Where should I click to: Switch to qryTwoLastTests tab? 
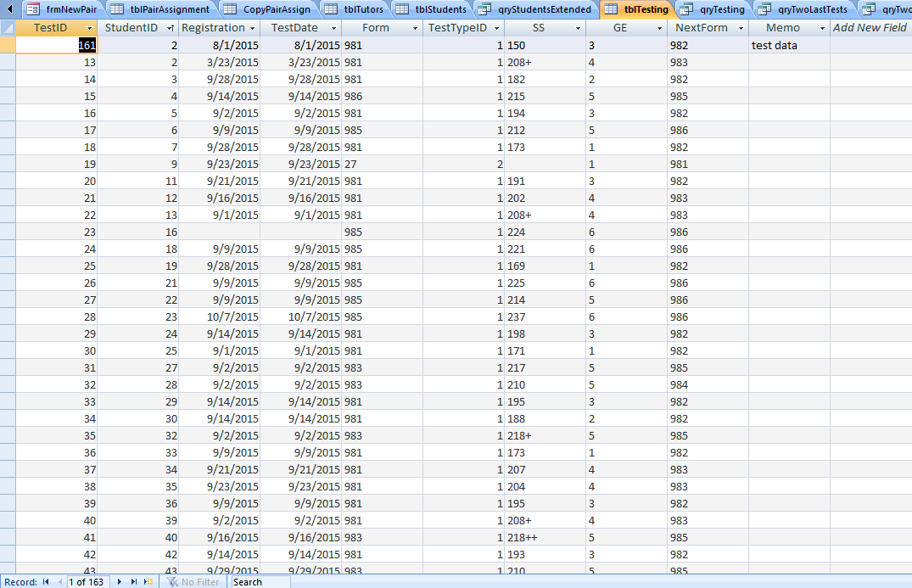pos(804,9)
